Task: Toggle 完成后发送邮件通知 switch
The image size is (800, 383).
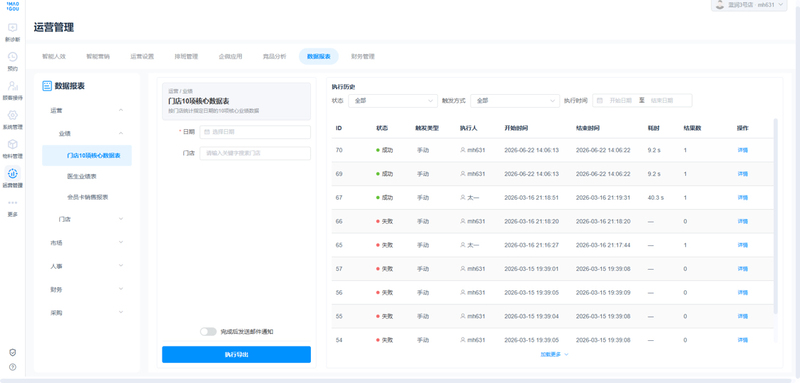Action: (x=208, y=331)
